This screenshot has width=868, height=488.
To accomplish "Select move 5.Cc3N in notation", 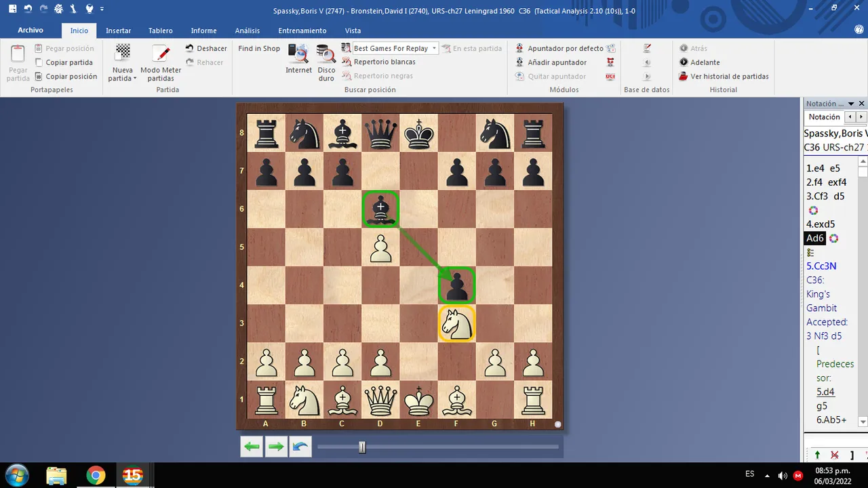I will (823, 266).
